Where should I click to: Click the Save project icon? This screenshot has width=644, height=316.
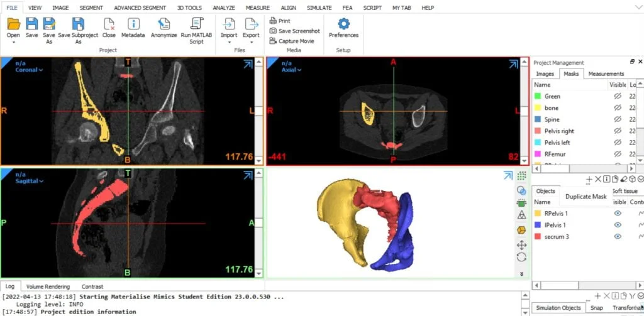31,24
